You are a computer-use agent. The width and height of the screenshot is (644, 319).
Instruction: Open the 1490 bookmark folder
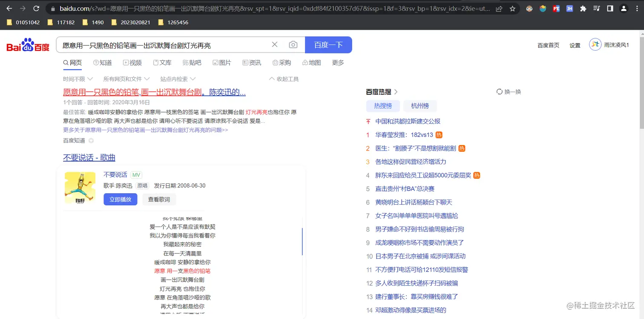point(93,22)
